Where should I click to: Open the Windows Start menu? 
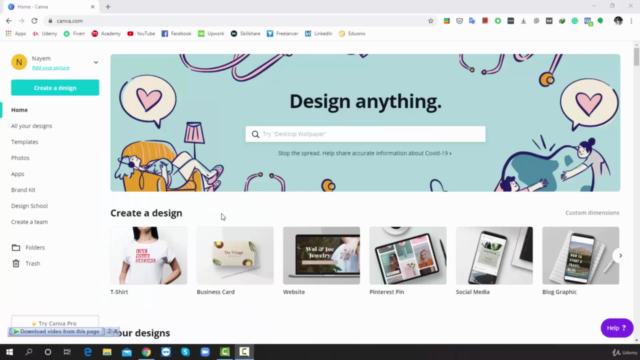coord(9,352)
